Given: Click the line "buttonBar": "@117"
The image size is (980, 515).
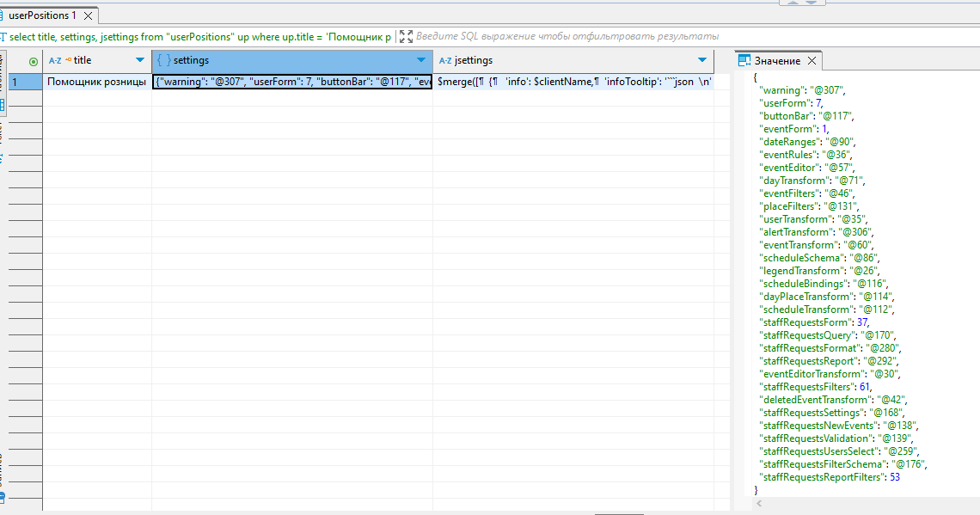Looking at the screenshot, I should pyautogui.click(x=806, y=115).
